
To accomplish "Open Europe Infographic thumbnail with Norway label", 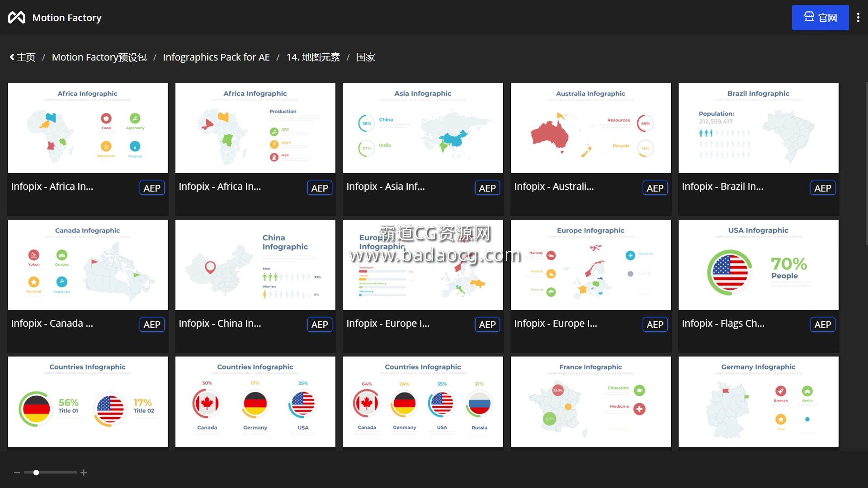I will point(591,265).
